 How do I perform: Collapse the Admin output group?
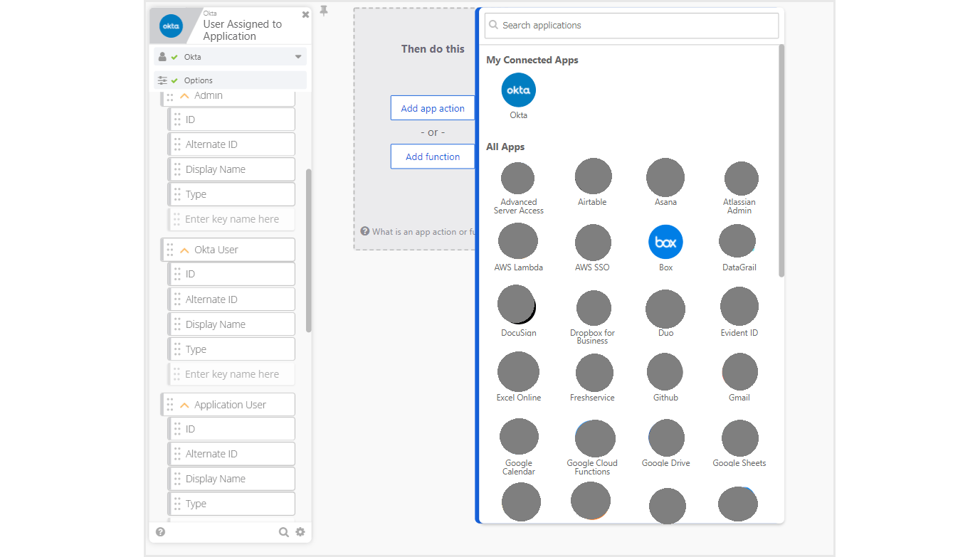click(184, 96)
